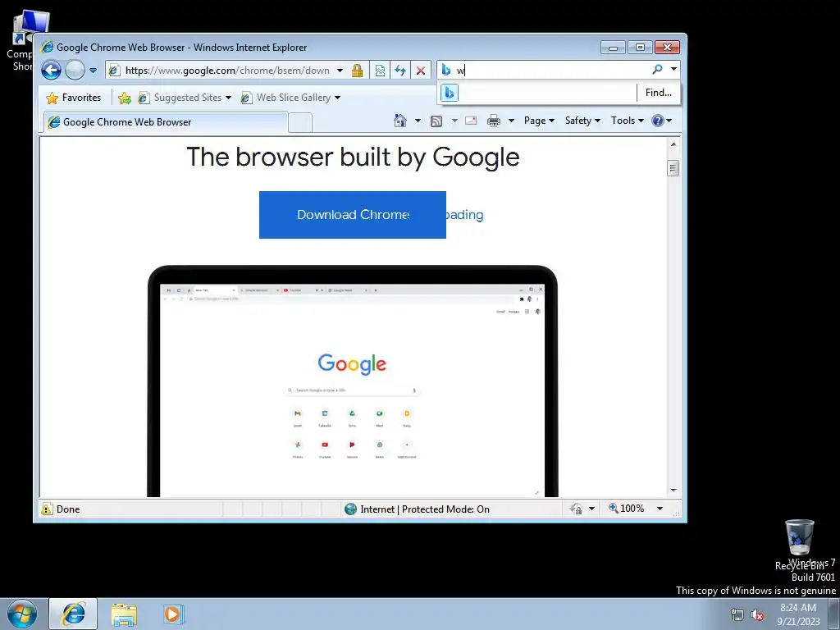The image size is (840, 630).
Task: Click 'Internet | Protected Mode: On' status text
Action: point(425,509)
